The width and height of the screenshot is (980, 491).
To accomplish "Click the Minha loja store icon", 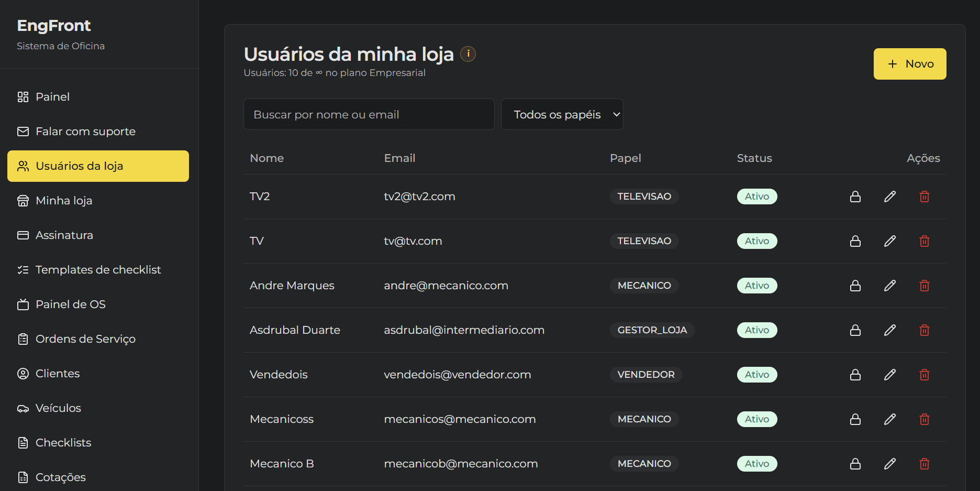I will pyautogui.click(x=23, y=200).
